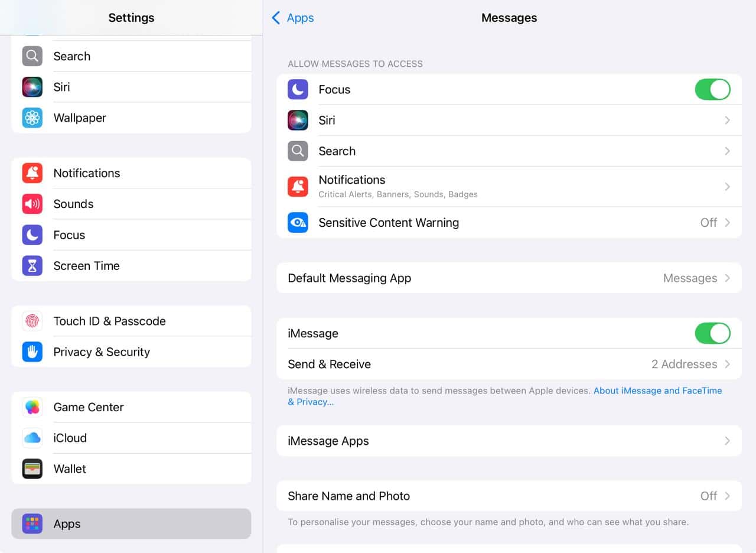Open iMessage Apps settings
Image resolution: width=756 pixels, height=553 pixels.
point(509,441)
